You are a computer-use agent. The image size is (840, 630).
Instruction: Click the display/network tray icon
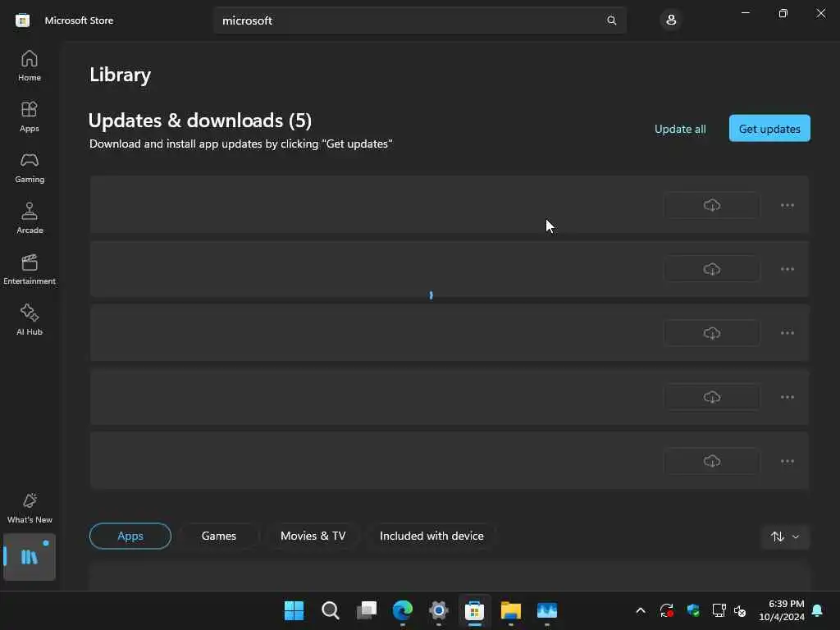(x=719, y=610)
